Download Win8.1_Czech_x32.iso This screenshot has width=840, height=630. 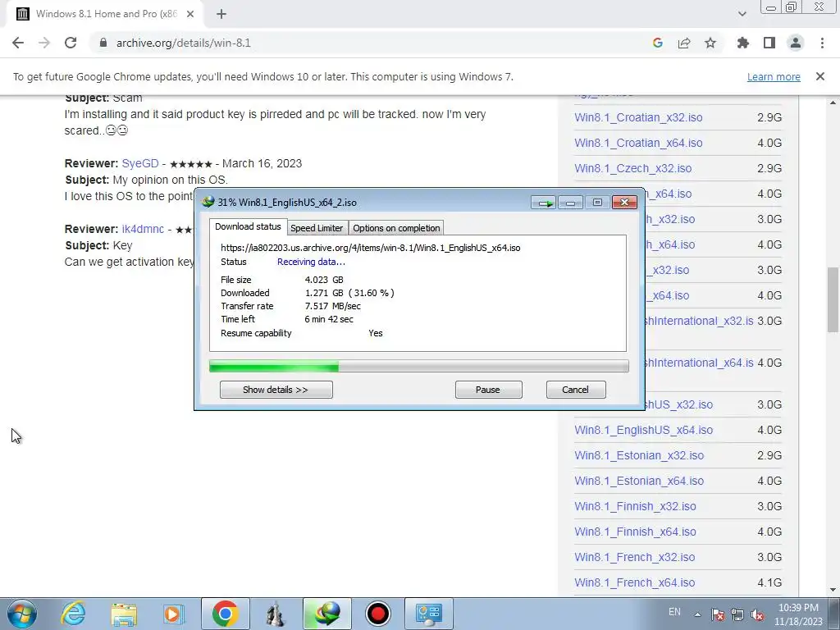coord(632,168)
